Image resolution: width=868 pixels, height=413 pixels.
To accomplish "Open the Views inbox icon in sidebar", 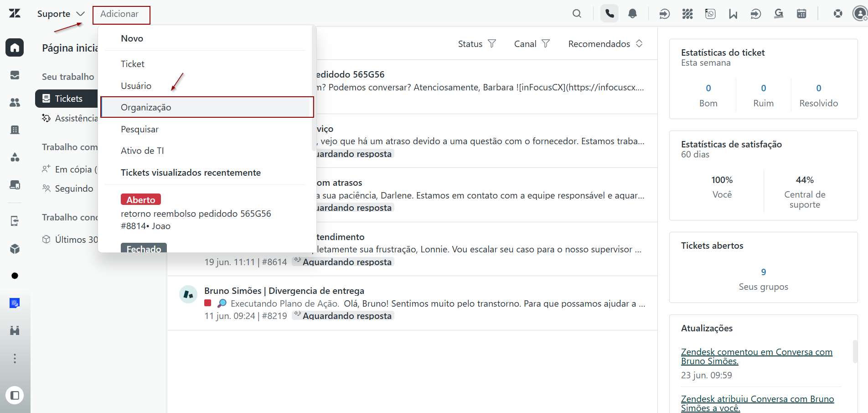I will point(15,75).
